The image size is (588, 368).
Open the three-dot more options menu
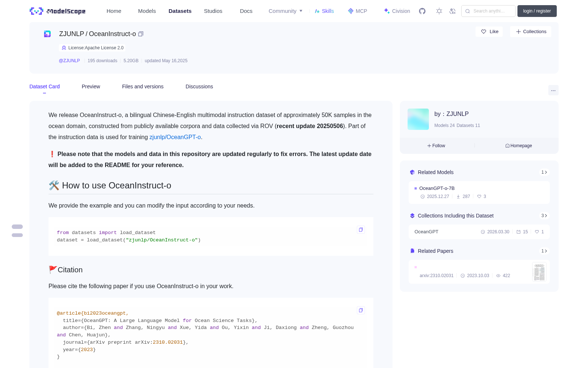coord(553,90)
